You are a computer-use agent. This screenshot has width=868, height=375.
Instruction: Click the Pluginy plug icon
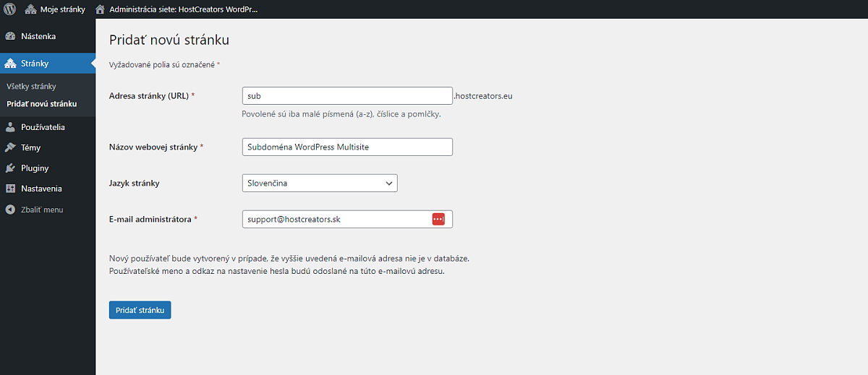click(10, 168)
